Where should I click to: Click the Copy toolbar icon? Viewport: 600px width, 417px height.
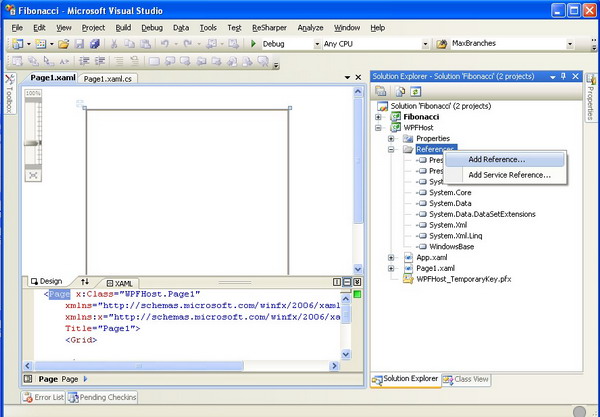[129, 44]
